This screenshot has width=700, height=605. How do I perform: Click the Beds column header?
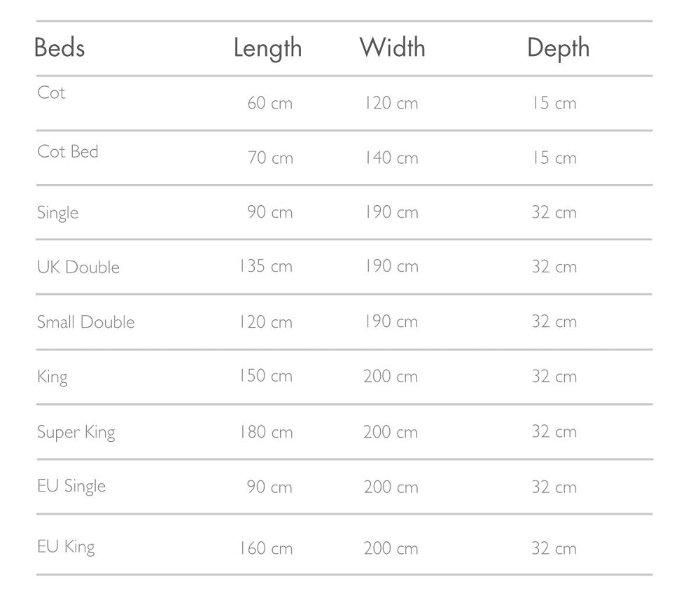59,48
